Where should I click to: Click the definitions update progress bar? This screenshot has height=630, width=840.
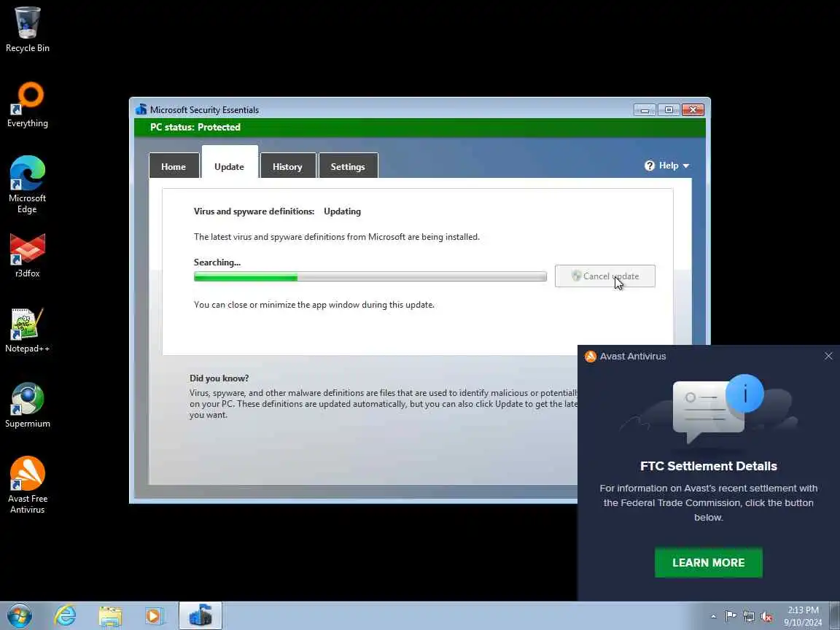coord(370,276)
